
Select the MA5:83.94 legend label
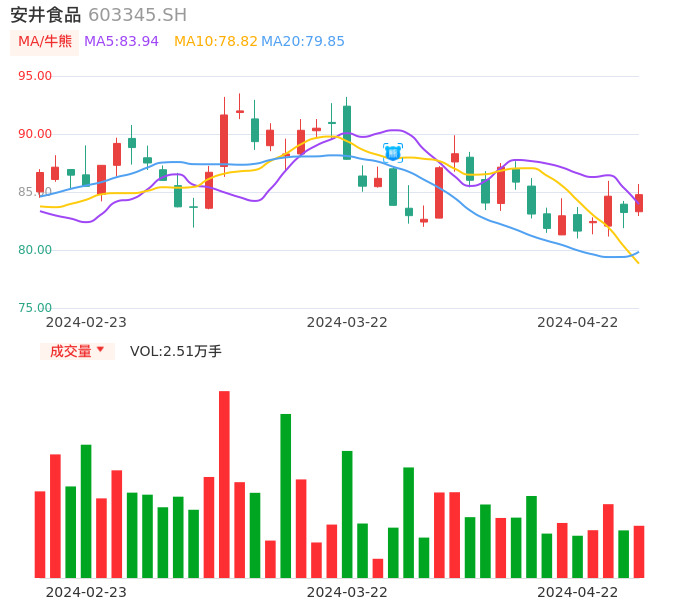tap(121, 42)
